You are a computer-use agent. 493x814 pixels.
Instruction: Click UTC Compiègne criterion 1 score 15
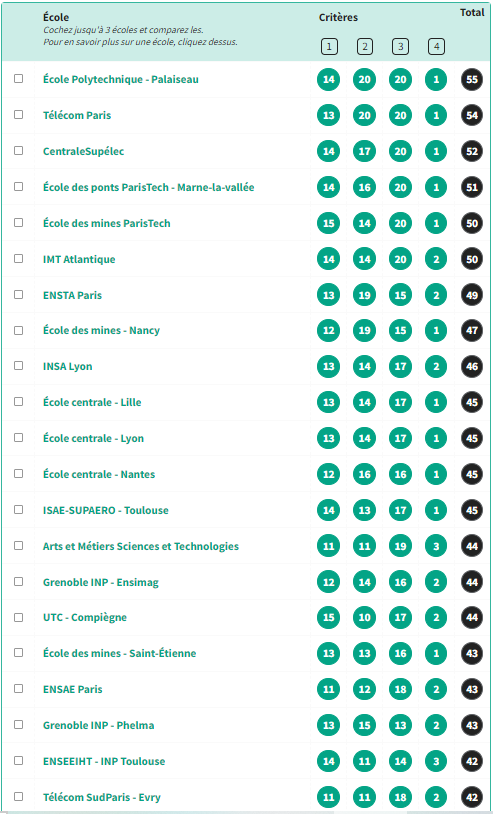(328, 618)
